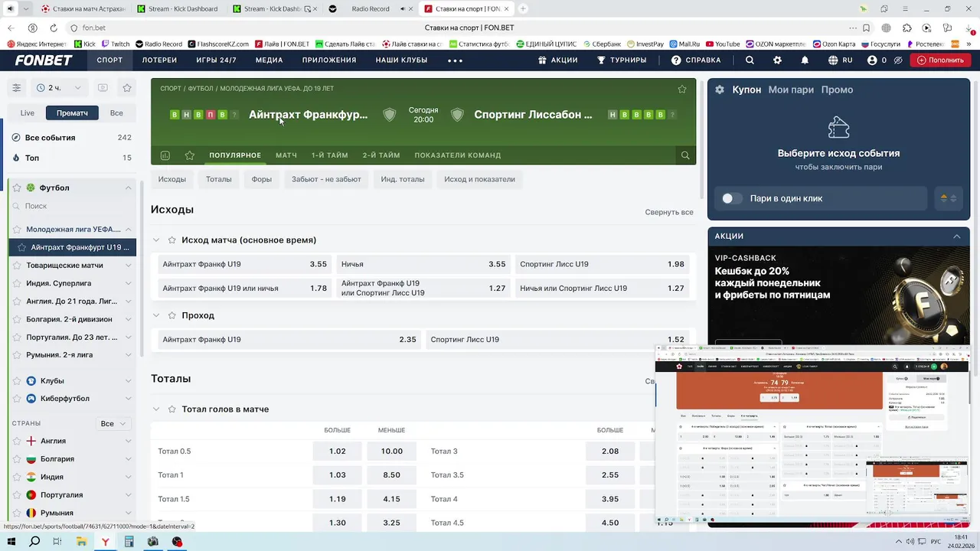The height and width of the screenshot is (551, 980).
Task: Search markets with magnifier in match header
Action: tap(685, 155)
